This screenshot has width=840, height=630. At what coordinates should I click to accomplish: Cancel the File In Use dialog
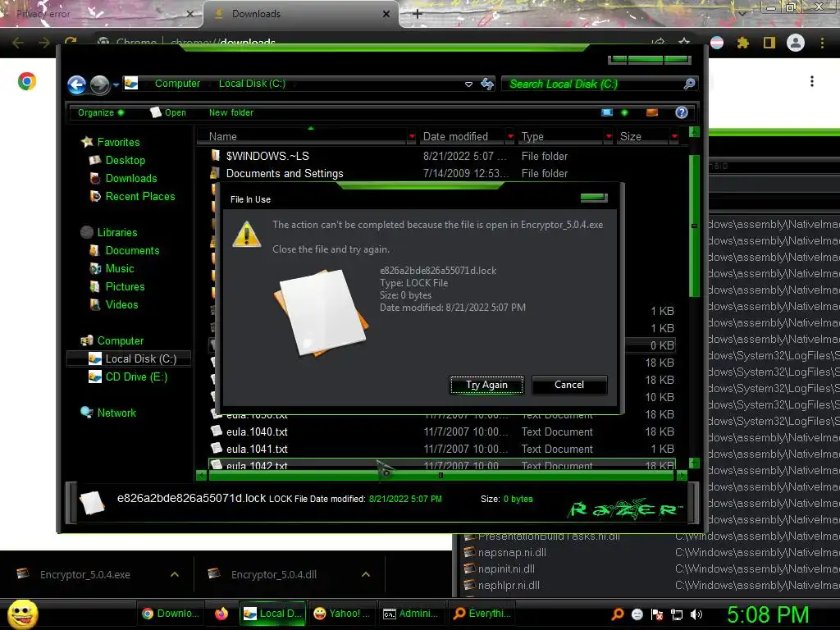(x=569, y=386)
